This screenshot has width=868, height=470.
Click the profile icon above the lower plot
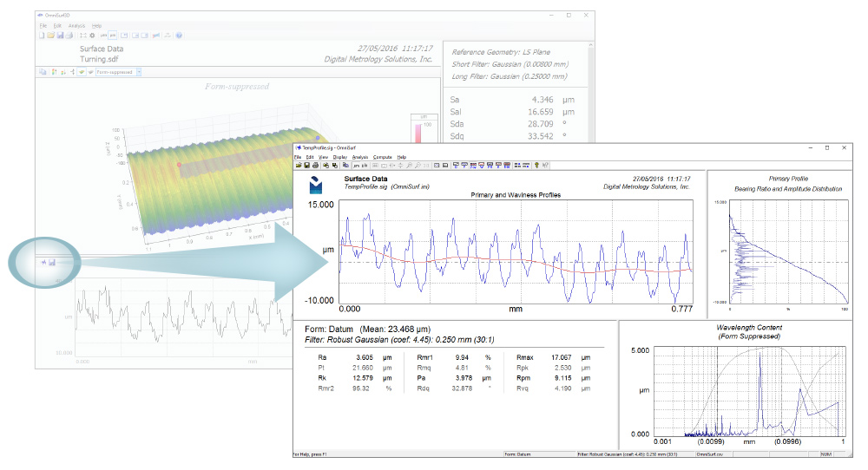(43, 262)
